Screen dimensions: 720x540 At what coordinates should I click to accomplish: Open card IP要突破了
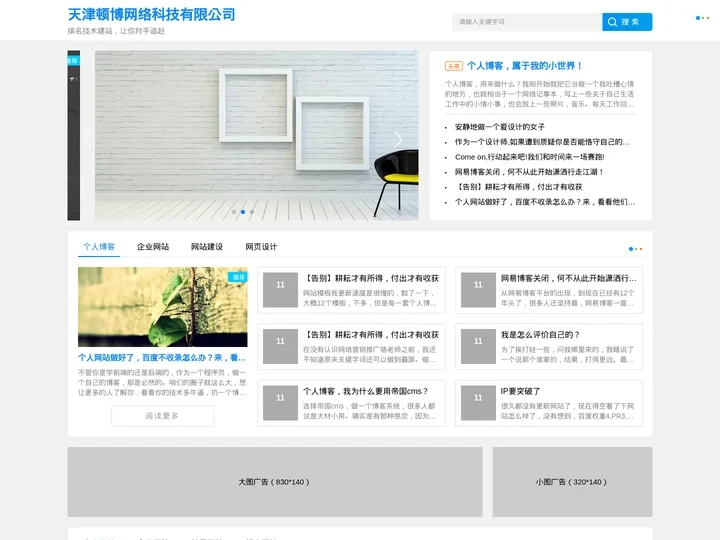549,403
